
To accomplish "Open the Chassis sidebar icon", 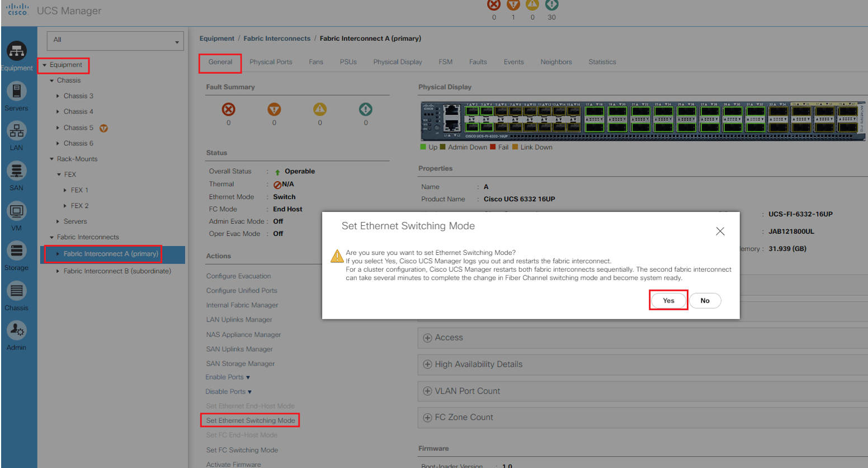I will point(17,291).
